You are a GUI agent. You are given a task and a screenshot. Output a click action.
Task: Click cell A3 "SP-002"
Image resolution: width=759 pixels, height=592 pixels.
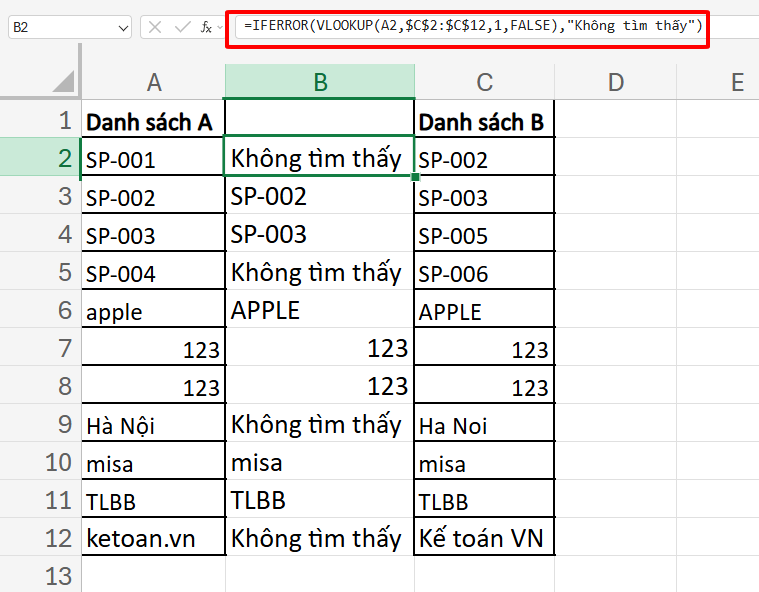click(153, 196)
